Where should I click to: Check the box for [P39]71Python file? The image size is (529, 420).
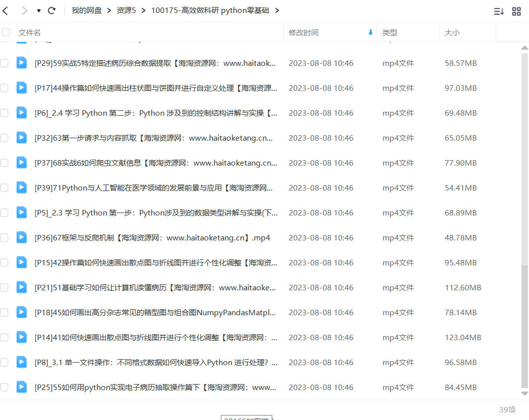pyautogui.click(x=4, y=188)
